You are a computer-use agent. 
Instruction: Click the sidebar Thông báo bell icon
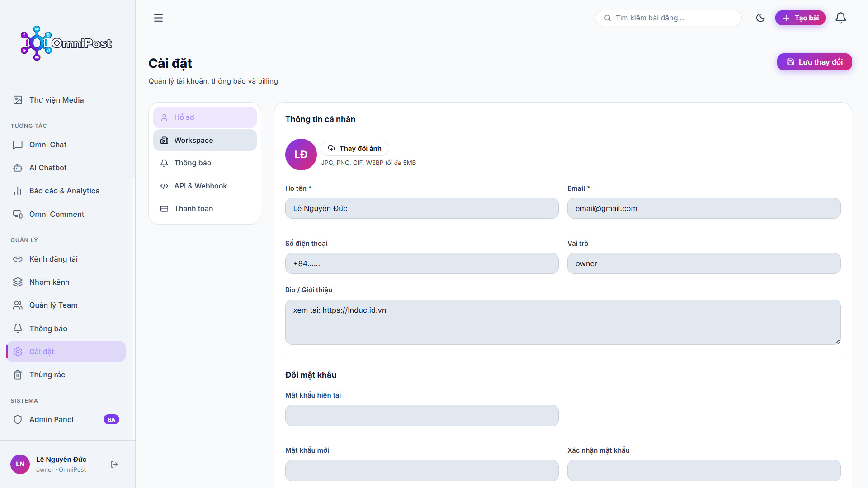coord(18,328)
